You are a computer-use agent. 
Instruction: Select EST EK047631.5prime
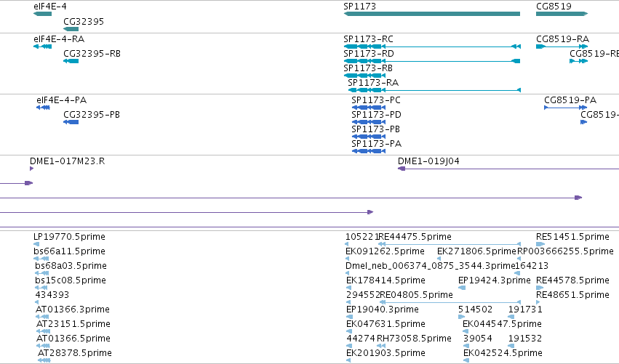coord(349,331)
